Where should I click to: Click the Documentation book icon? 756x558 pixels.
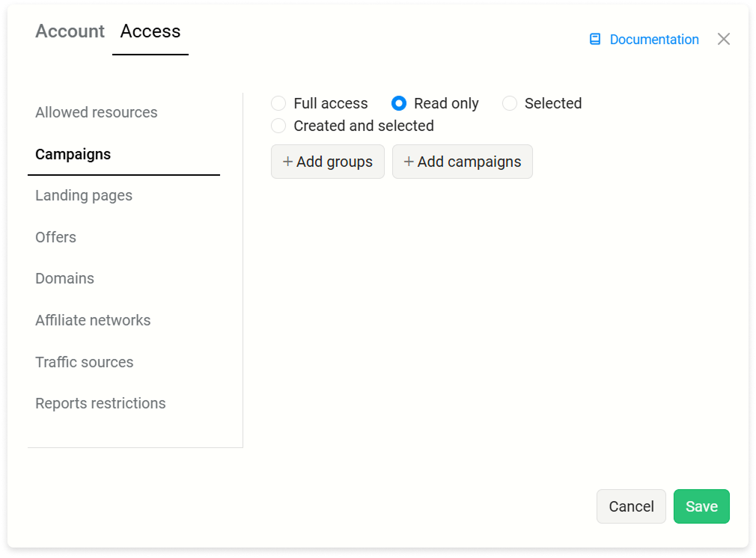[595, 39]
